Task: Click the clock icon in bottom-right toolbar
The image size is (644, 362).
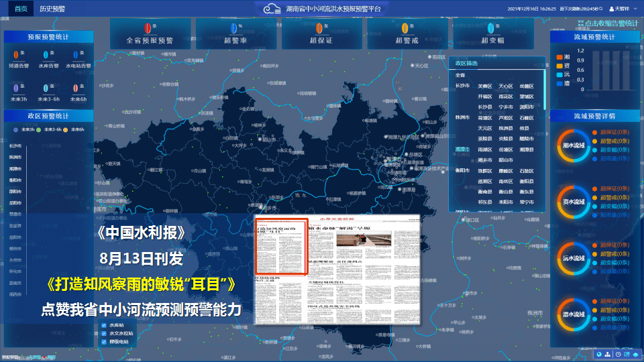Action: [618, 354]
